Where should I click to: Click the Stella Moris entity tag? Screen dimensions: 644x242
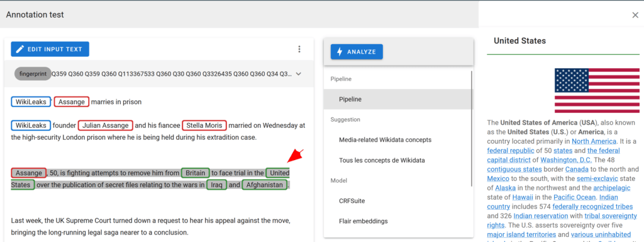(204, 125)
